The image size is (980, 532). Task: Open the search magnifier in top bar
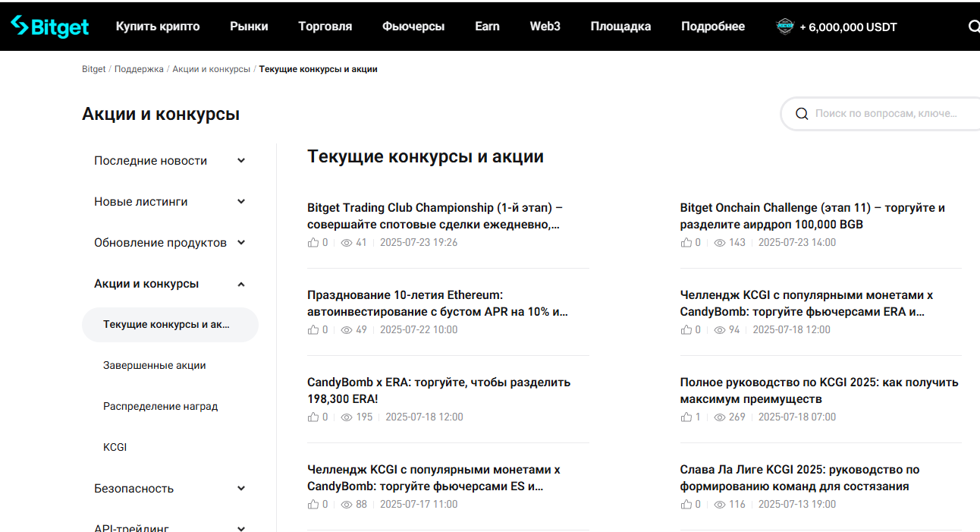pyautogui.click(x=974, y=27)
